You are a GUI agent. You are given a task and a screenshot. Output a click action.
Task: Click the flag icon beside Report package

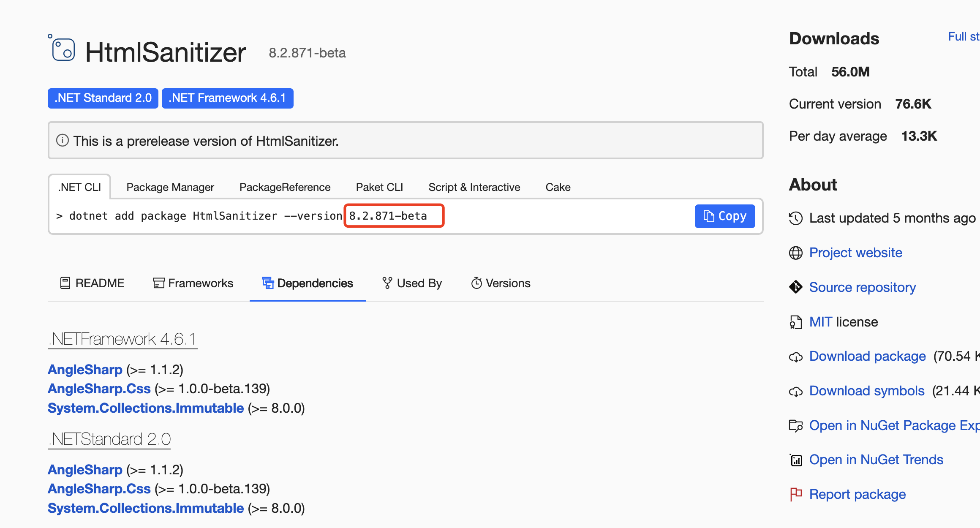pos(795,494)
